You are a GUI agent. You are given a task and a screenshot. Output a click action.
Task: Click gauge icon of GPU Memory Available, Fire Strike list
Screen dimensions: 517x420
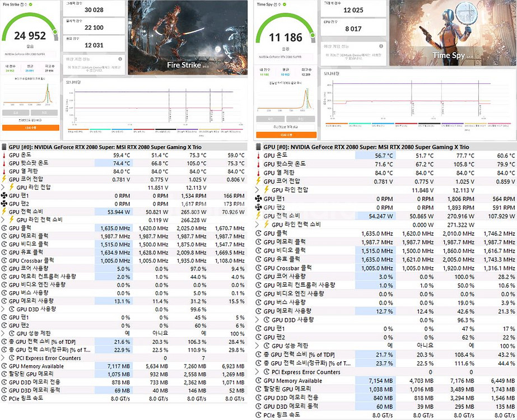[x=4, y=366]
